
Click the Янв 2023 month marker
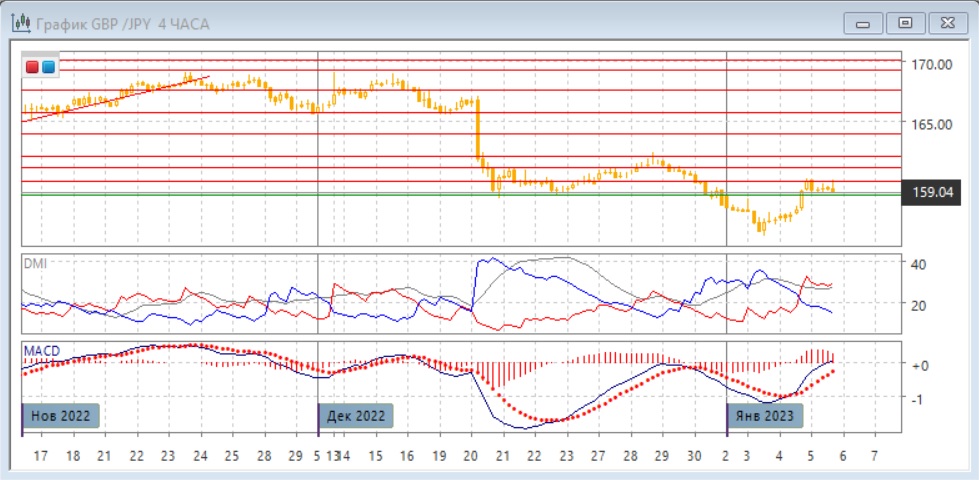tap(765, 416)
